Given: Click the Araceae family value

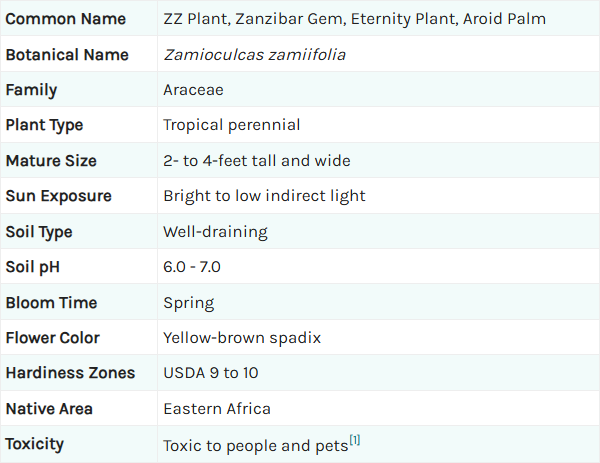Looking at the screenshot, I should pyautogui.click(x=193, y=90).
